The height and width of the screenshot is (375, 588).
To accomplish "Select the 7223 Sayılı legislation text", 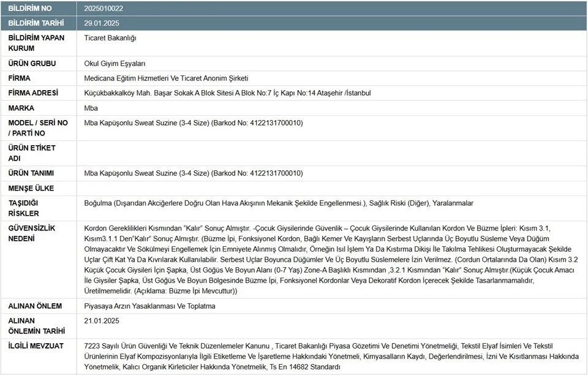I will point(331,356).
